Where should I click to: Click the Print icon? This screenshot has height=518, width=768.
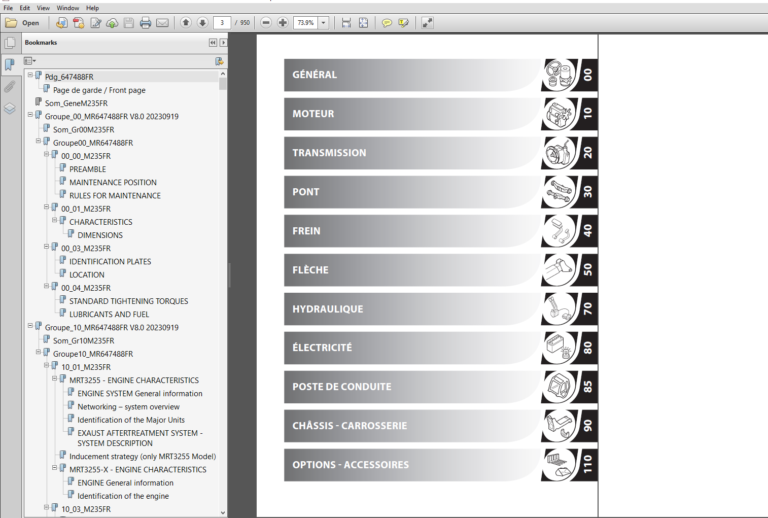(145, 23)
